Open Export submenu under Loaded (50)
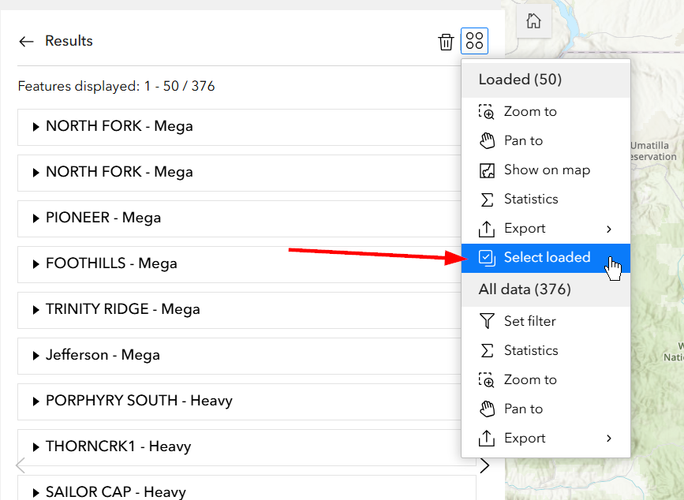 pos(545,229)
